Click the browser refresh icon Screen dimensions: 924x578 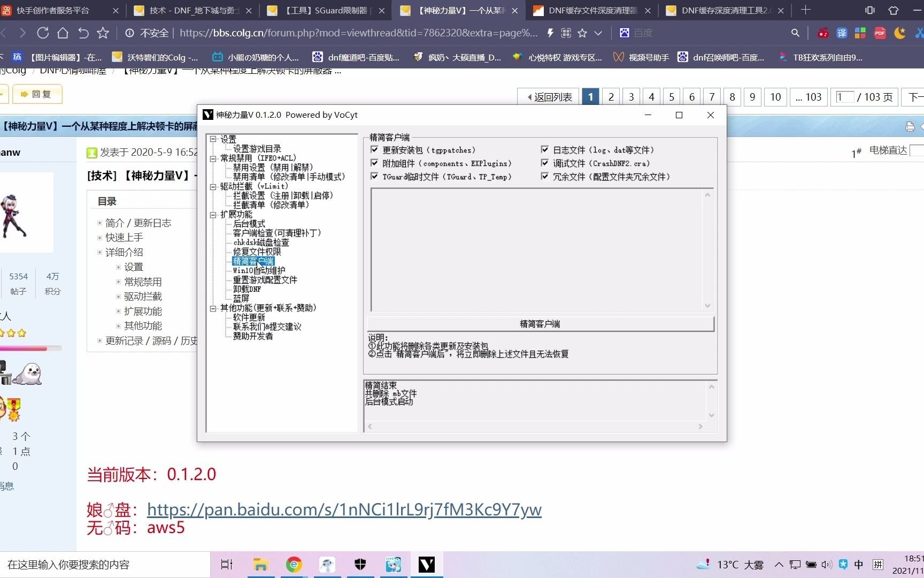coord(43,33)
